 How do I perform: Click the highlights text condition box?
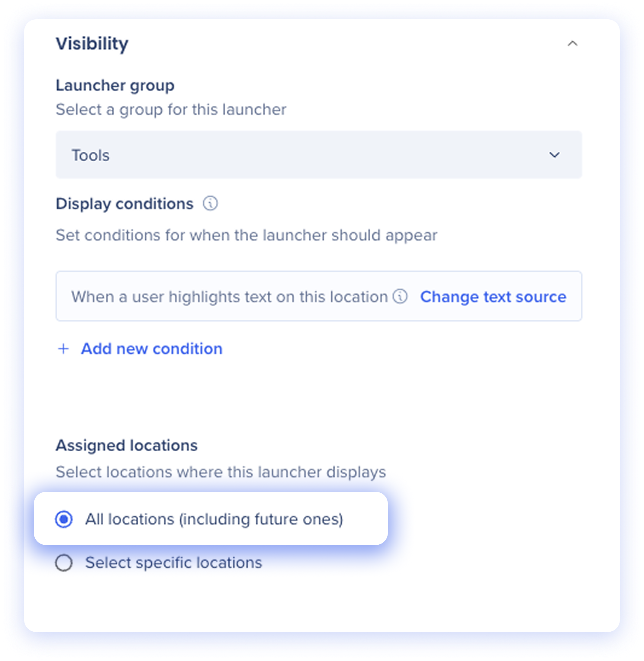(319, 296)
